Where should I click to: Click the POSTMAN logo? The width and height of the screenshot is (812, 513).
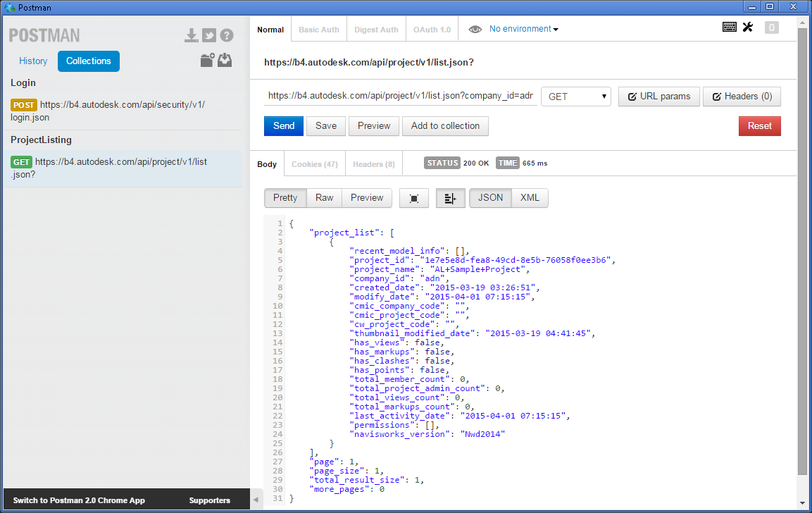coord(44,35)
